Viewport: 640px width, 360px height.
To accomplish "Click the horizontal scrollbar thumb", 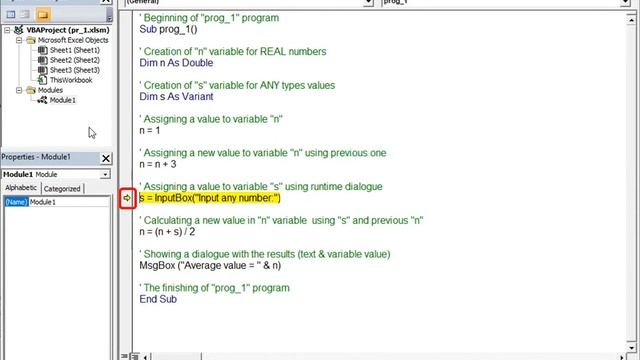I will click(176, 357).
